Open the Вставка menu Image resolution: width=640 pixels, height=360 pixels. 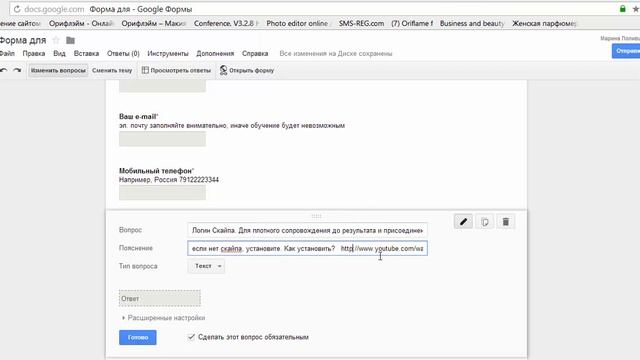(86, 53)
